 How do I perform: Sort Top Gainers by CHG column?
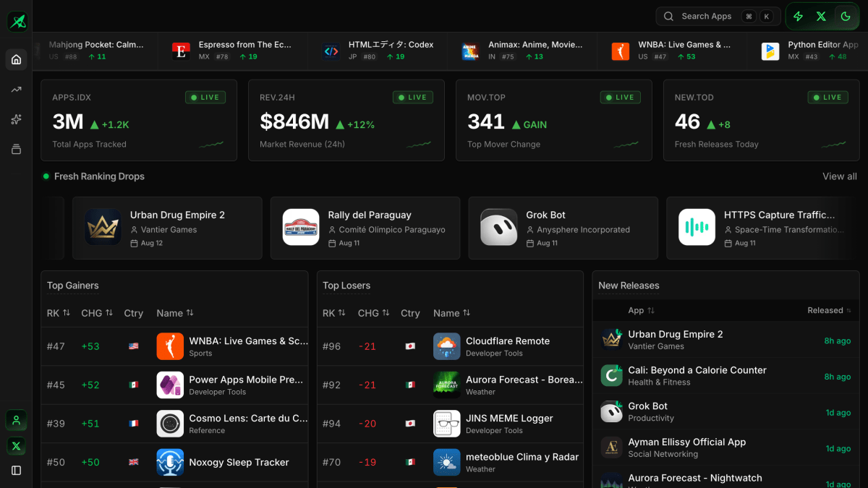[x=97, y=313]
